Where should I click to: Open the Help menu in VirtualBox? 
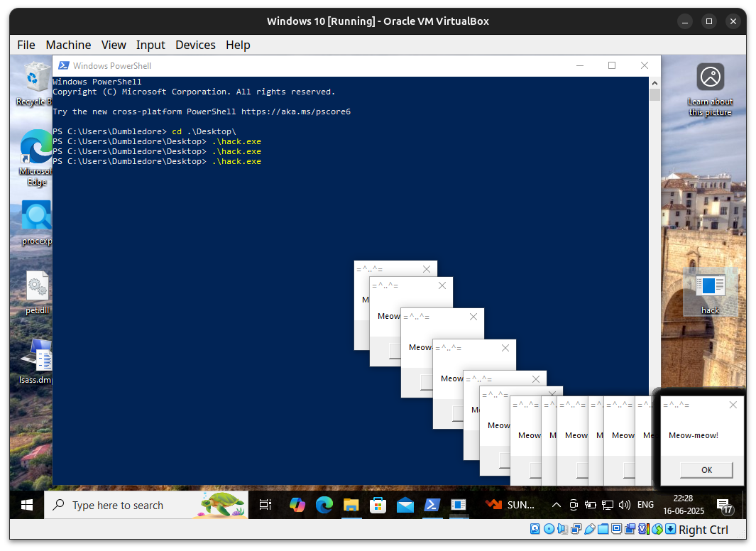pos(239,45)
